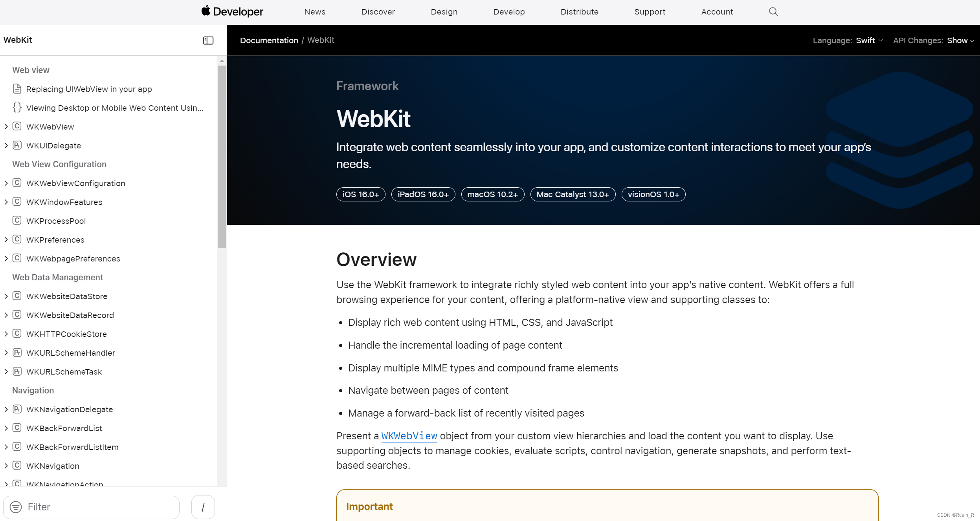Click the WKHTTPCookieStore class icon
Viewport: 980px width, 521px height.
18,333
